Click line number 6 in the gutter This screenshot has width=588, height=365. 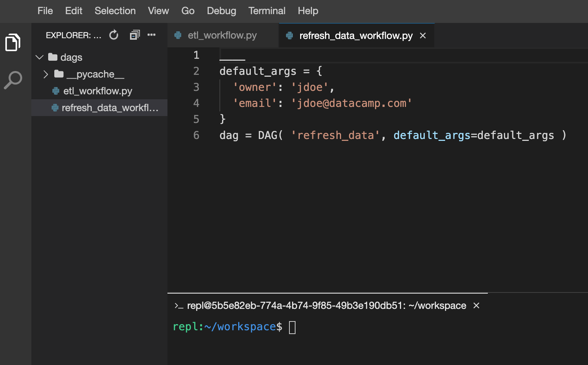196,135
